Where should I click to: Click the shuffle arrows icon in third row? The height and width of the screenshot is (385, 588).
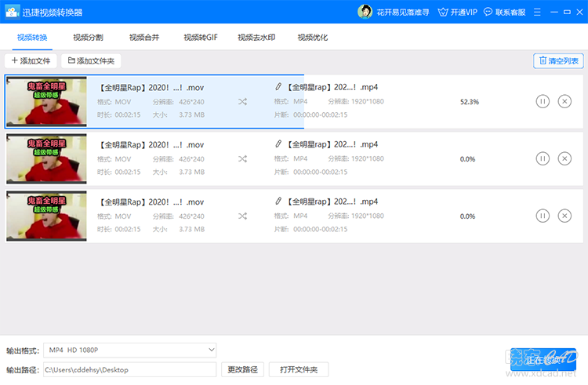click(x=242, y=216)
